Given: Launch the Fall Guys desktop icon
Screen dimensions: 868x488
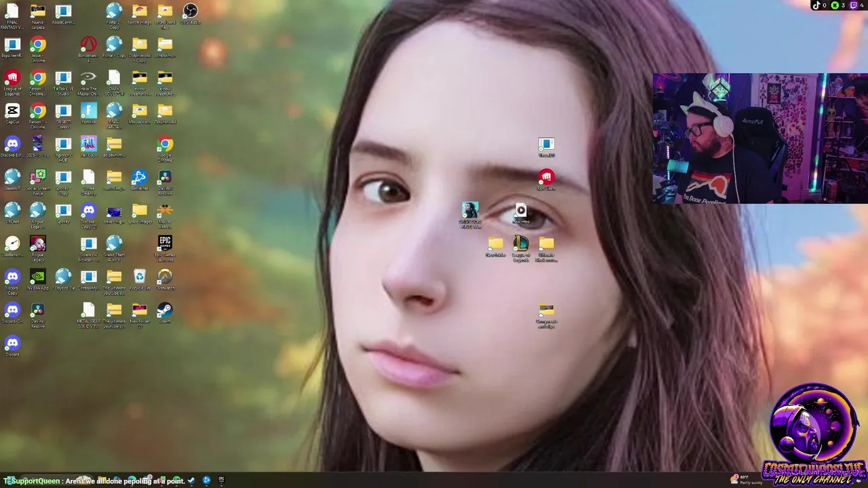Looking at the screenshot, I should pyautogui.click(x=88, y=144).
